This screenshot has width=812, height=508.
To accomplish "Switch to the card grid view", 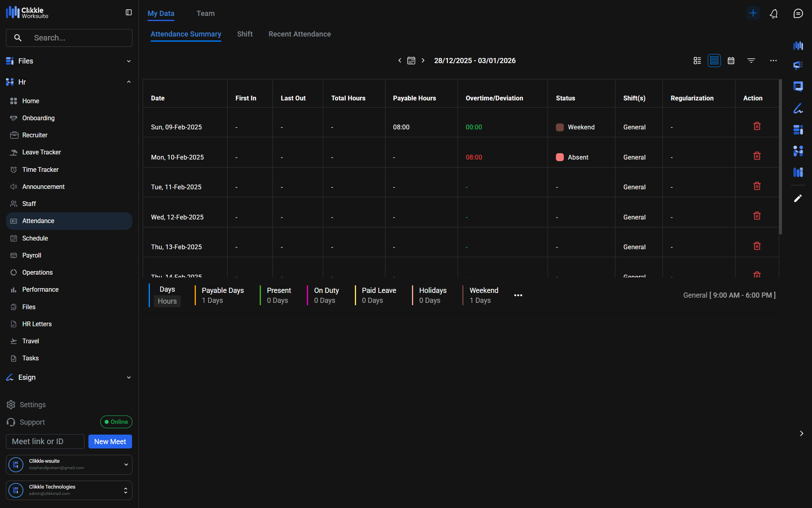I will [x=697, y=61].
